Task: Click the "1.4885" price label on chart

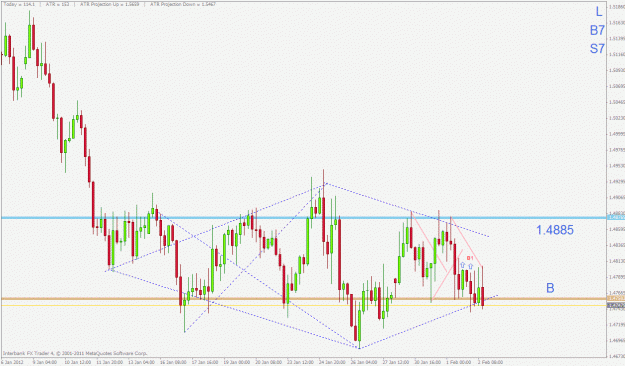Action: click(x=554, y=230)
